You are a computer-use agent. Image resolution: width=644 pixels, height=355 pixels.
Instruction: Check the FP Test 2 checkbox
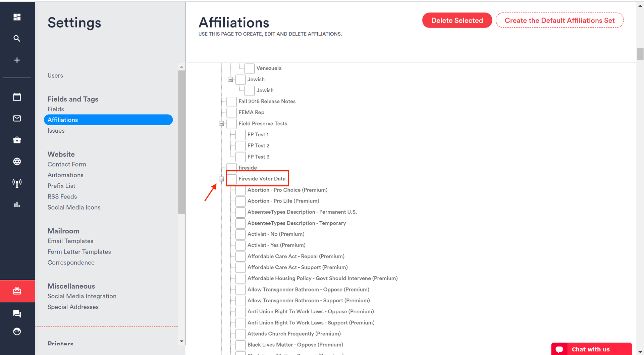(240, 146)
